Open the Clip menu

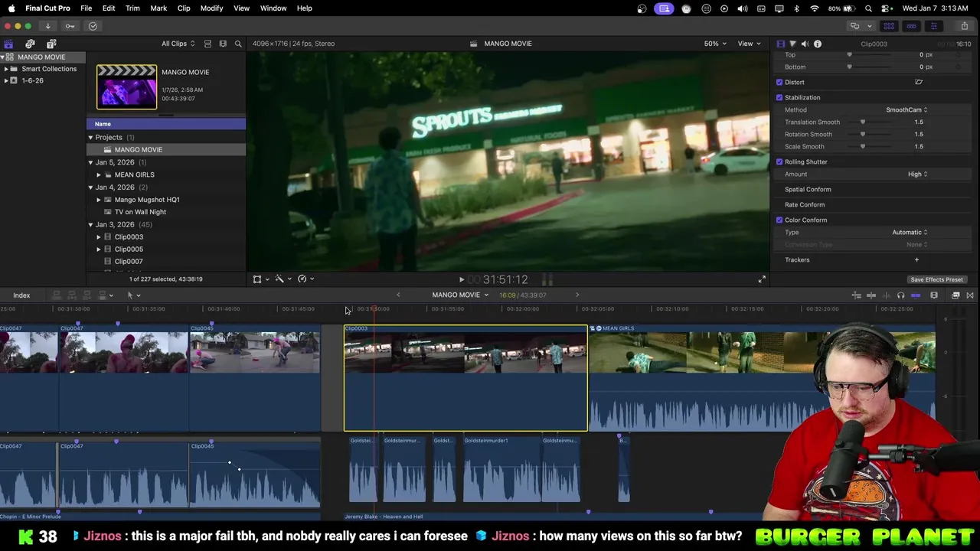pyautogui.click(x=184, y=8)
